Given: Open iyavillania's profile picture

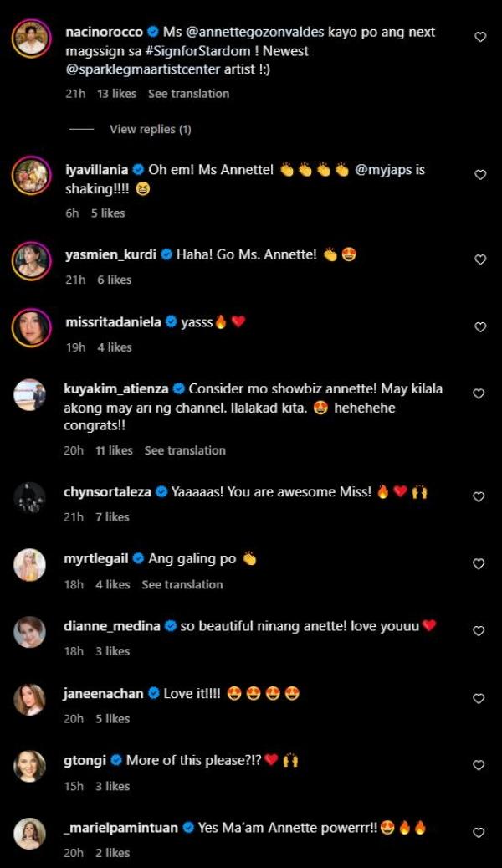Looking at the screenshot, I should pos(30,175).
